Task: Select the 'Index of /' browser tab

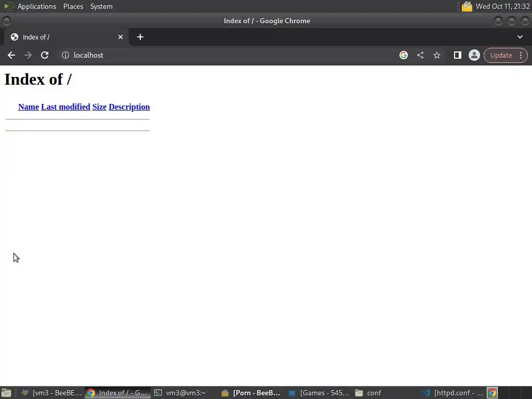Action: pos(66,37)
